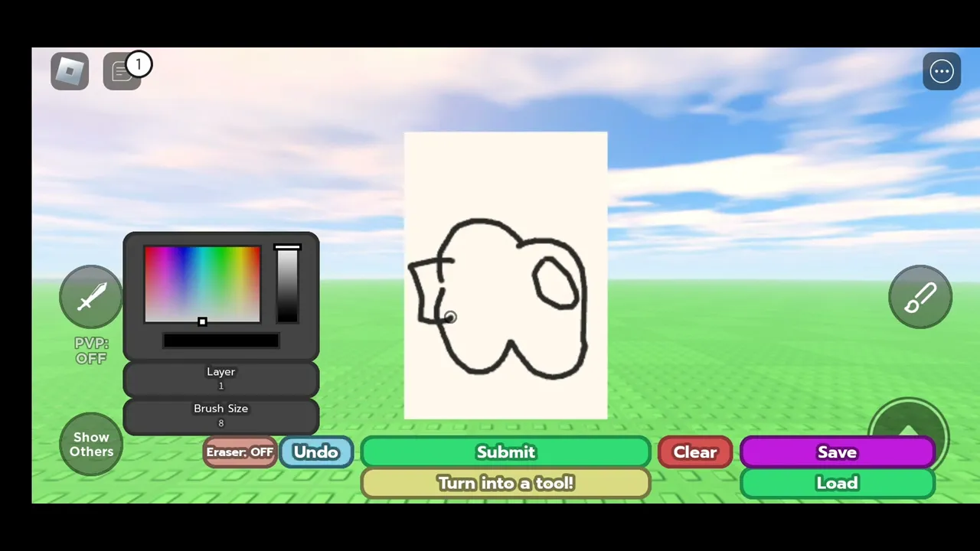The image size is (980, 551).
Task: Pick a color in the hue gradient square
Action: [202, 284]
